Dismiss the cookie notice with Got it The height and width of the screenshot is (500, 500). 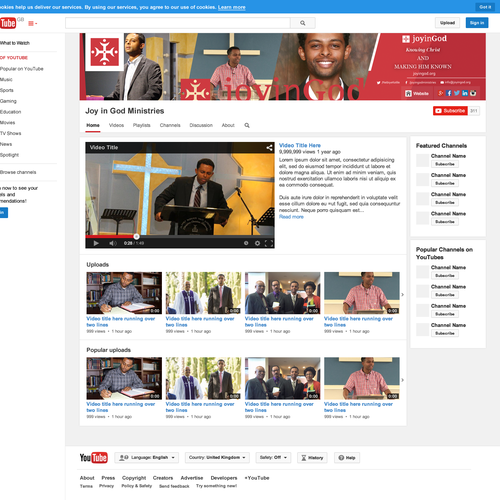(485, 7)
